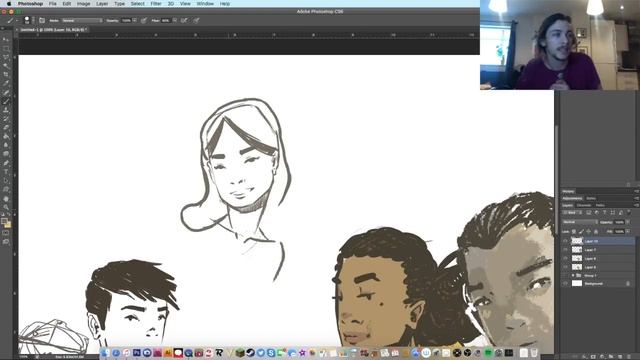This screenshot has width=640, height=360.
Task: Enable airbrush mode in options bar
Action: (184, 20)
